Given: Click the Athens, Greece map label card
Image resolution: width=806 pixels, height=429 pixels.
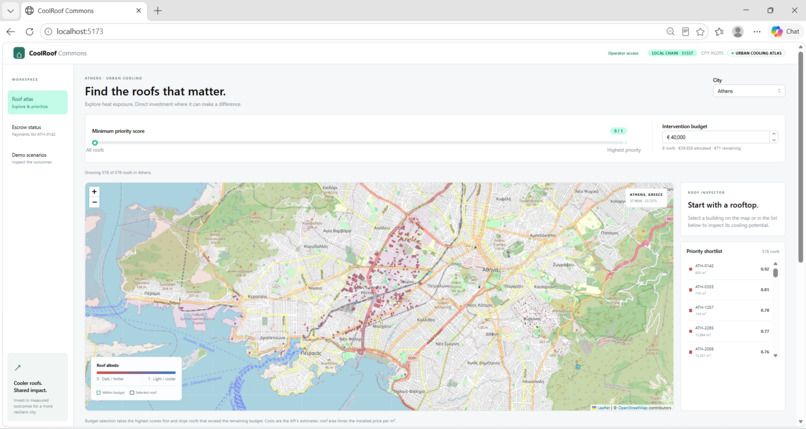Looking at the screenshot, I should pyautogui.click(x=646, y=197).
